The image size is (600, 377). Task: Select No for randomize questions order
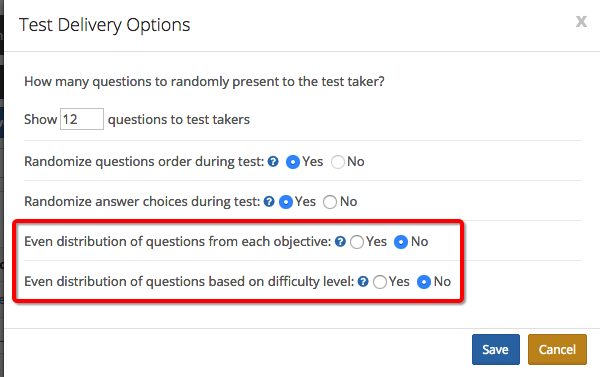(338, 162)
